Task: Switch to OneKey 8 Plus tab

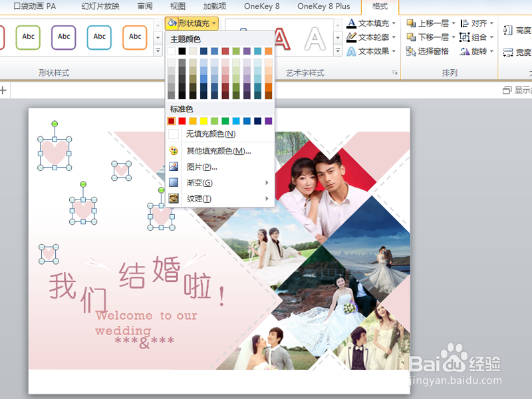Action: click(x=324, y=6)
